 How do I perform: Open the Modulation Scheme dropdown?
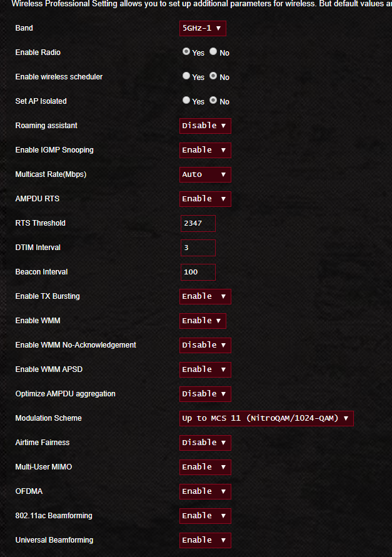[266, 418]
